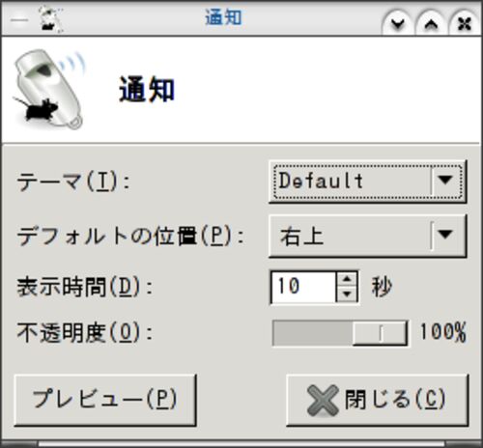Click the whistle notification icon in header
483x448 pixels.
point(49,89)
